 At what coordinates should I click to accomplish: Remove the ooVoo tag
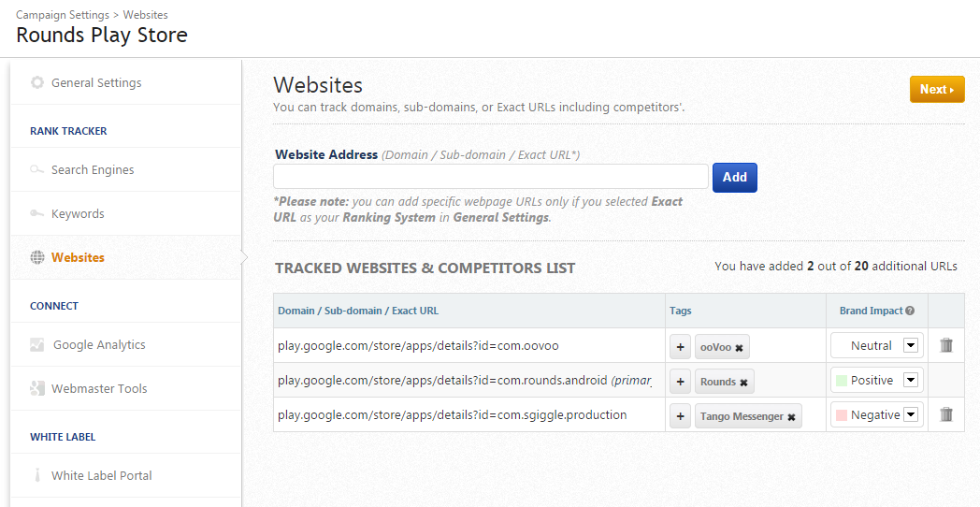click(739, 348)
